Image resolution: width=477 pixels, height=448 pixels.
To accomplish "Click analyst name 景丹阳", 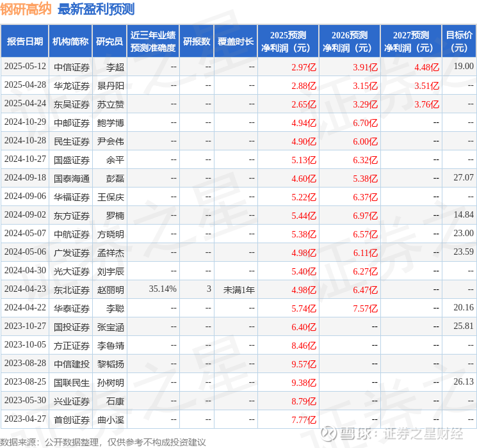I will tap(110, 86).
